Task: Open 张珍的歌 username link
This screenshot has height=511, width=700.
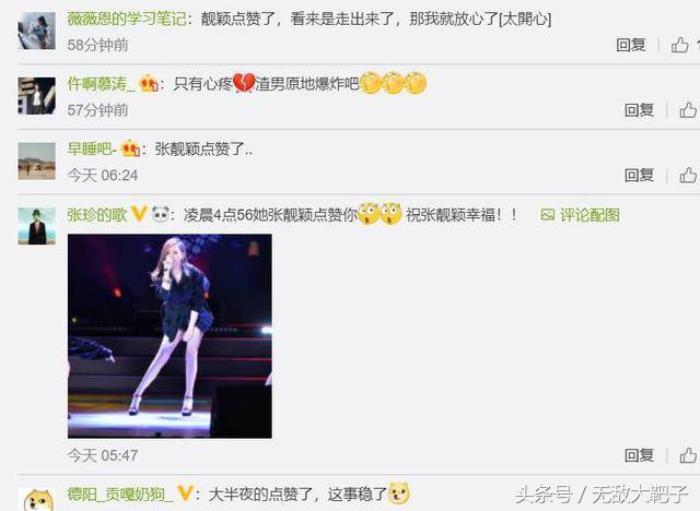Action: pos(97,215)
